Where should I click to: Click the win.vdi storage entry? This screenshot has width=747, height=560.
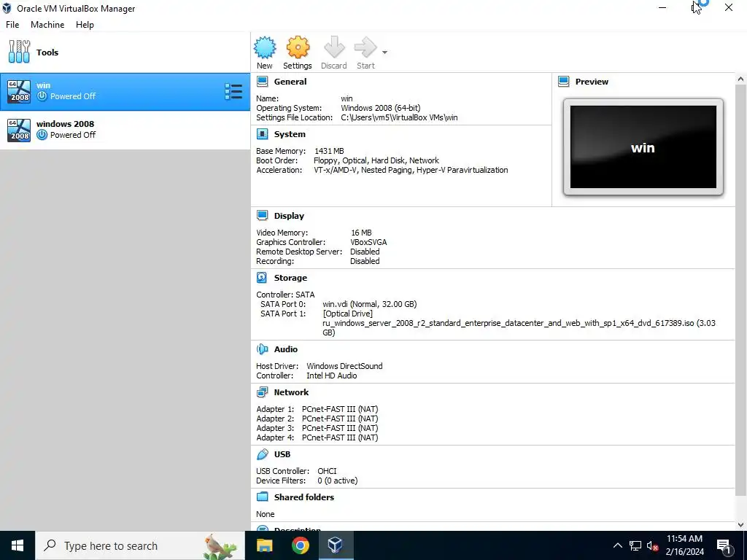369,304
